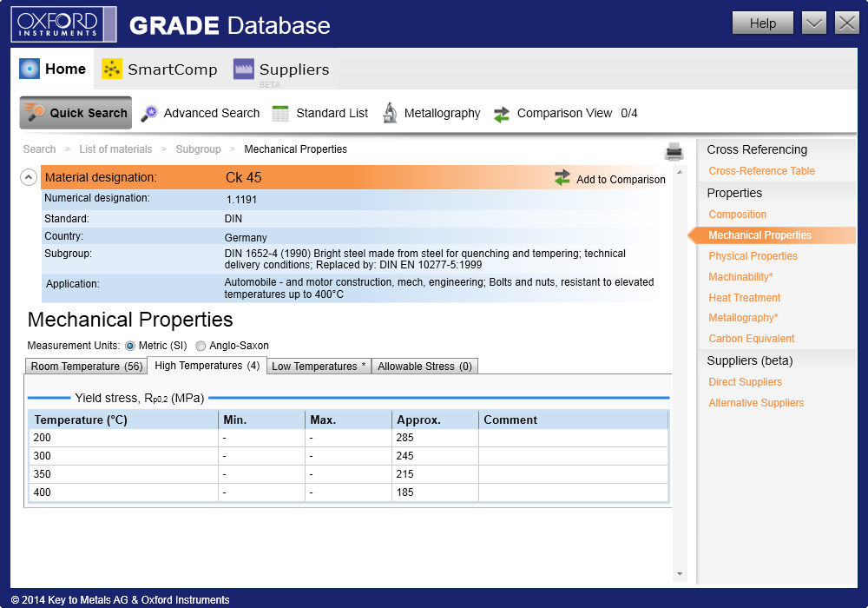Click the temperature cell 400
The image size is (868, 608).
[x=123, y=492]
